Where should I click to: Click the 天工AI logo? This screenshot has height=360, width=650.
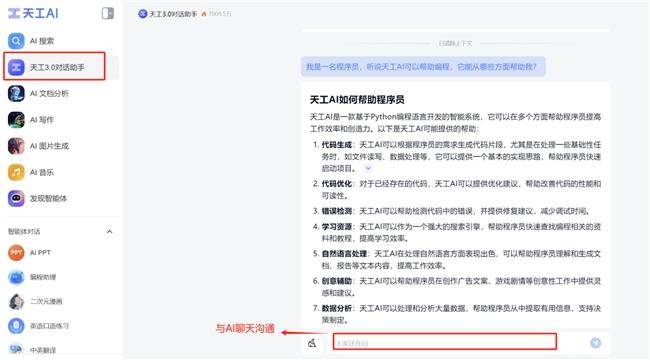click(34, 13)
